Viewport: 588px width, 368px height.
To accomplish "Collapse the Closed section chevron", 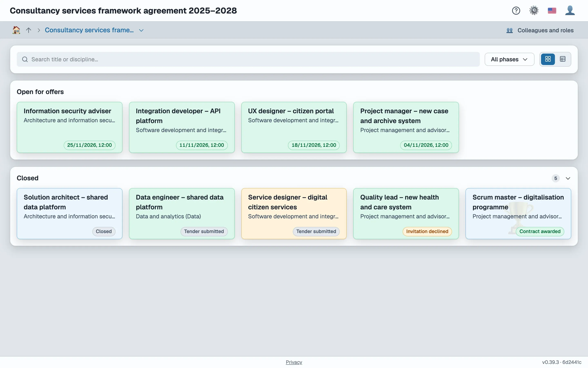I will [568, 178].
